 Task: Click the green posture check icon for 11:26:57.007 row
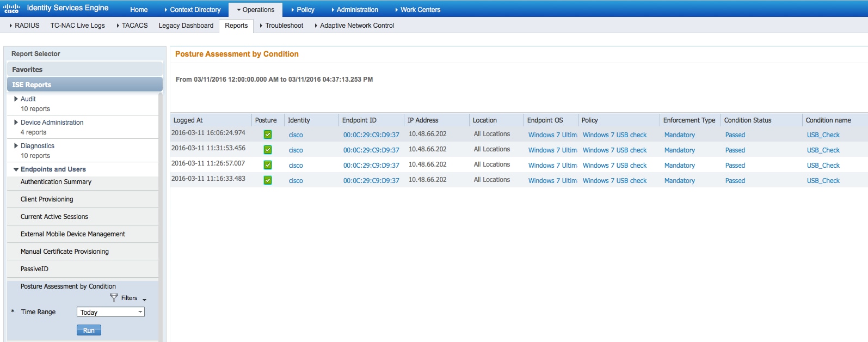tap(268, 165)
